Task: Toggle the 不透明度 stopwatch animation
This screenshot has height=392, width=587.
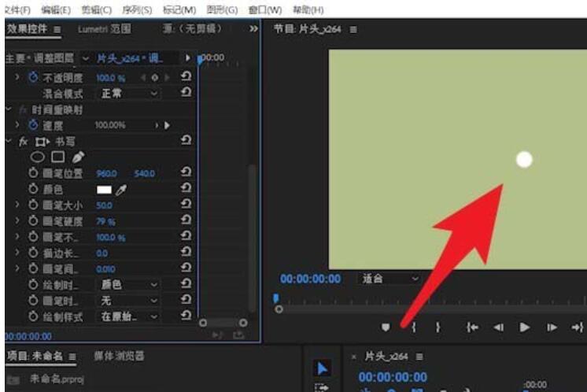Action: click(33, 77)
